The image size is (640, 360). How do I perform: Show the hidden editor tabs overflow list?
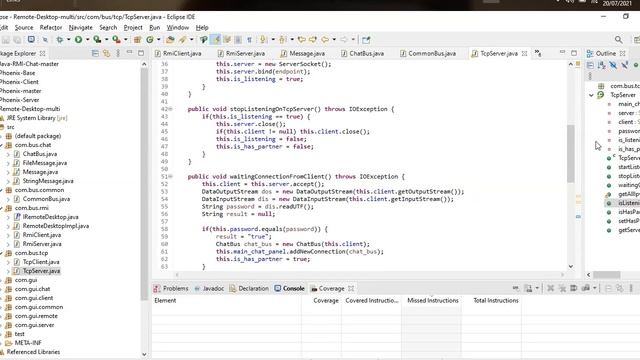[x=538, y=53]
